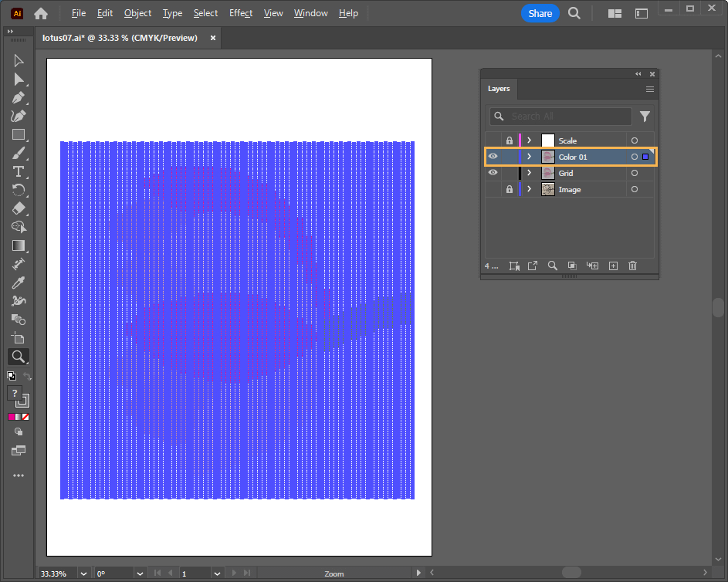Expand the Color 01 layer contents
The image size is (728, 582).
pos(529,157)
